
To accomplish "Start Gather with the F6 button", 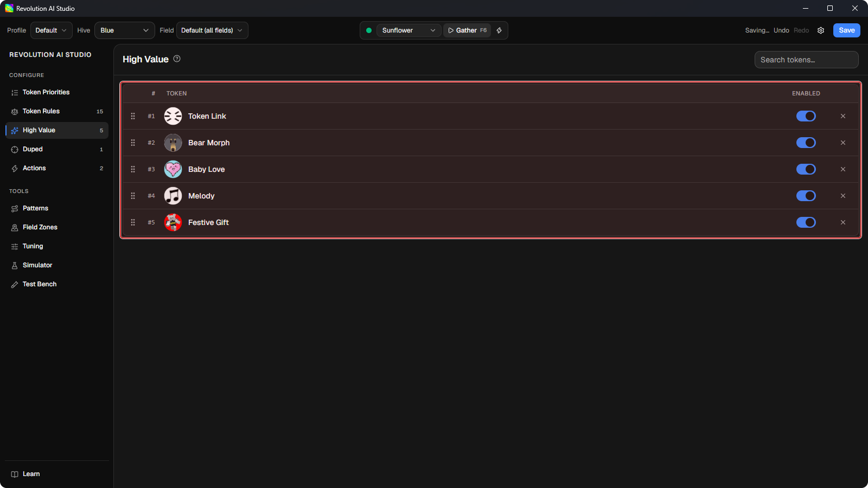I will click(x=467, y=30).
